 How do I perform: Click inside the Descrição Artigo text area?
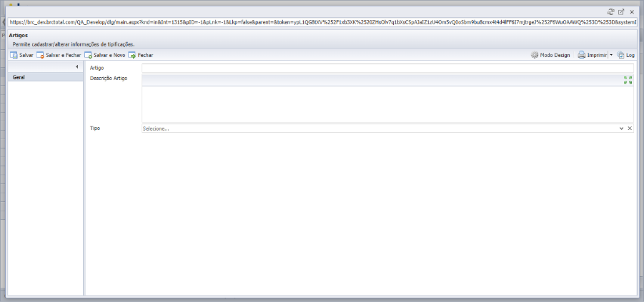click(x=387, y=104)
